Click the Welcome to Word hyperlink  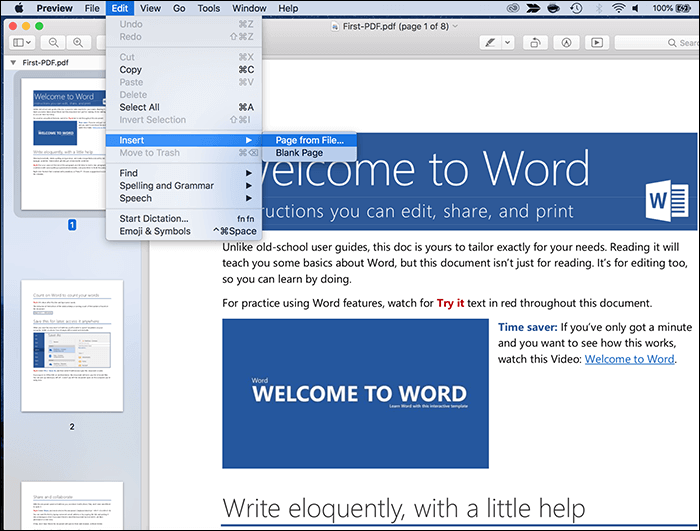(x=630, y=359)
